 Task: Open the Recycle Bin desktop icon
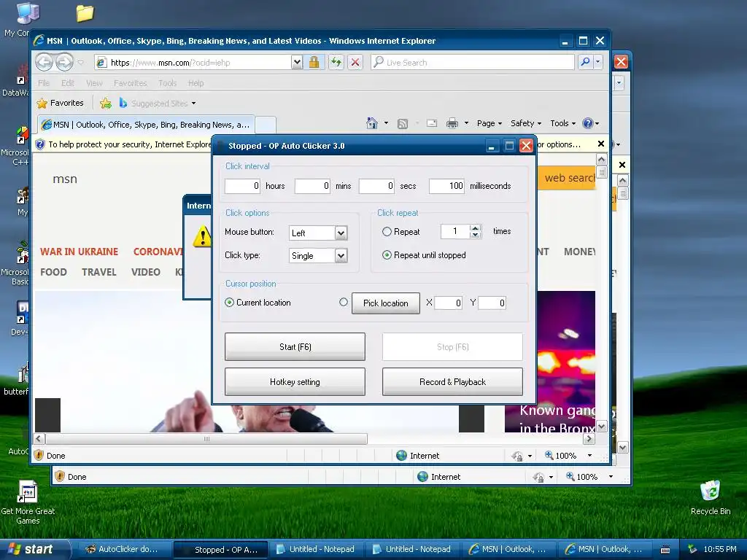click(711, 491)
